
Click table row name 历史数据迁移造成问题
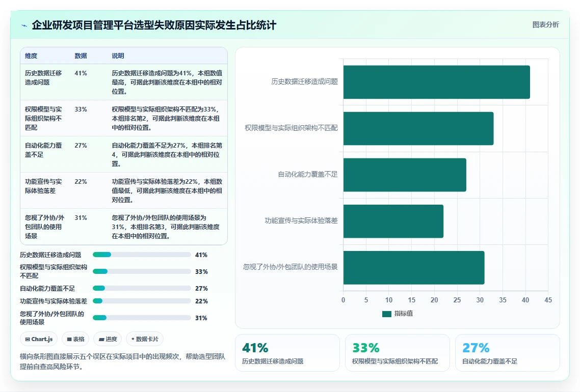tap(43, 77)
